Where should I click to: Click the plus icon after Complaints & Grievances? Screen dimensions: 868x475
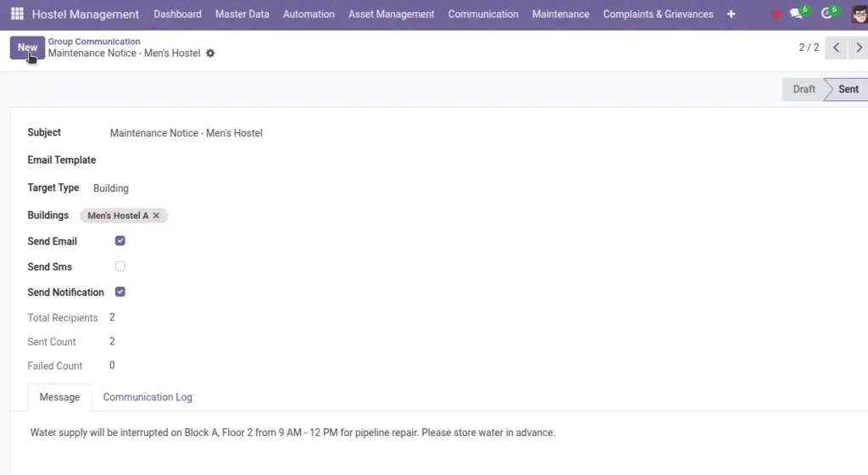pos(732,14)
